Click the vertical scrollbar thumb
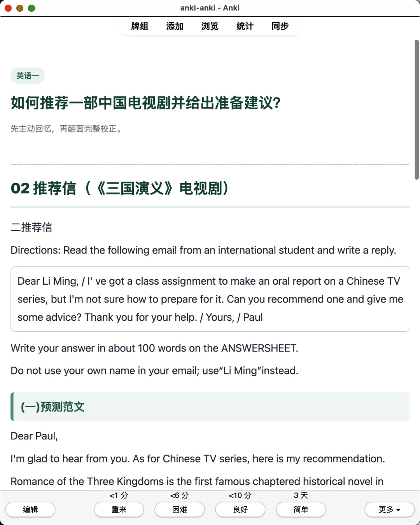The image size is (420, 525). pyautogui.click(x=416, y=109)
